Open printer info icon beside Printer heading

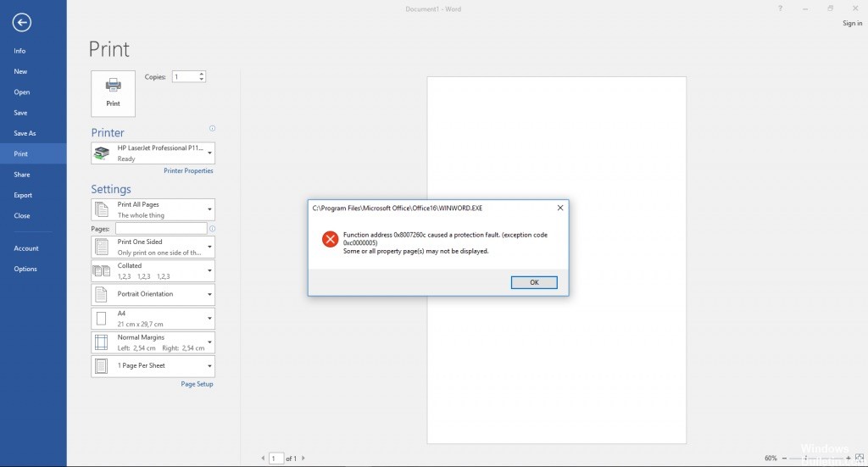(x=212, y=128)
